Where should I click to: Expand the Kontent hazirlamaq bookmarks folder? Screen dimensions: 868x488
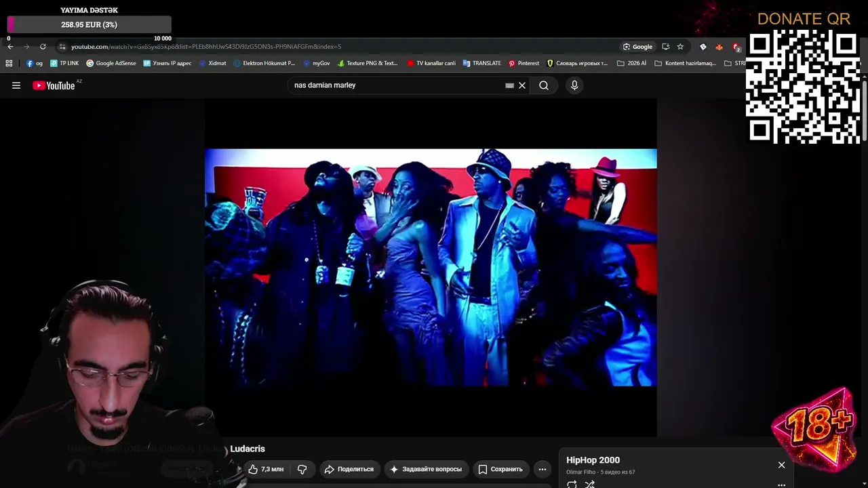pyautogui.click(x=685, y=63)
